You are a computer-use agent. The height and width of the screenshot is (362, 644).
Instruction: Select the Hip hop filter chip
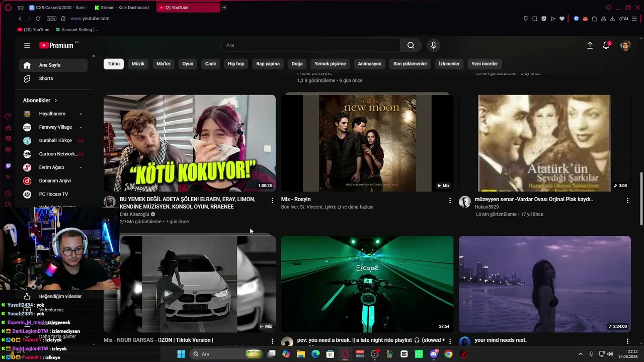(x=236, y=64)
